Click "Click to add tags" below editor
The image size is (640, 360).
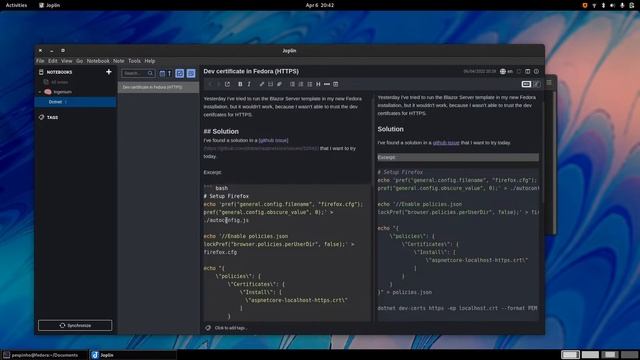(x=231, y=328)
